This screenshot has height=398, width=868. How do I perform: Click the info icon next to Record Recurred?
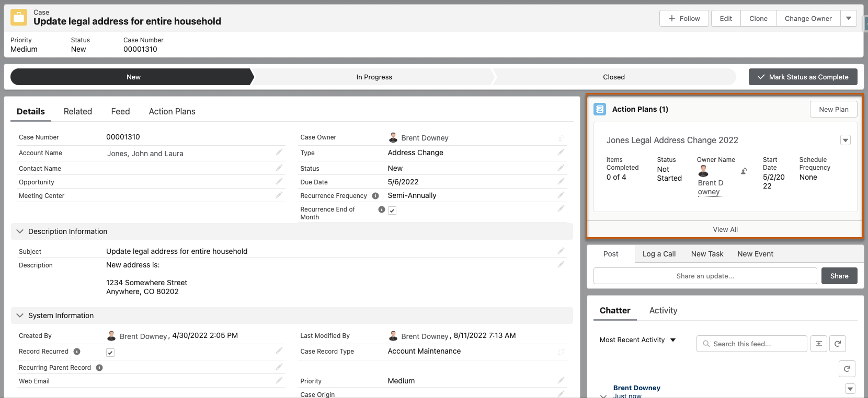pyautogui.click(x=77, y=352)
